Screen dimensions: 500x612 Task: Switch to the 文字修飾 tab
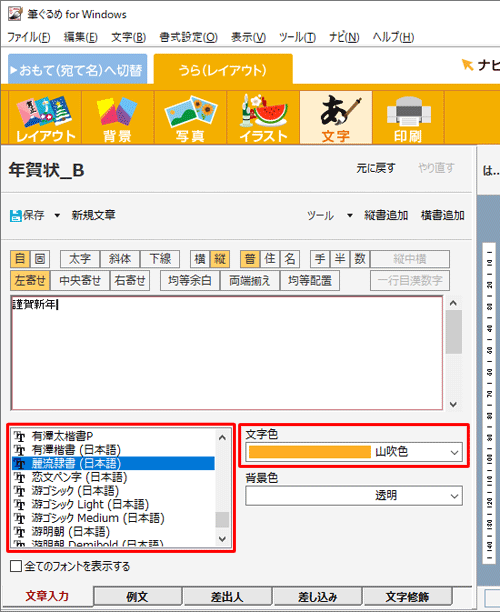click(x=407, y=596)
